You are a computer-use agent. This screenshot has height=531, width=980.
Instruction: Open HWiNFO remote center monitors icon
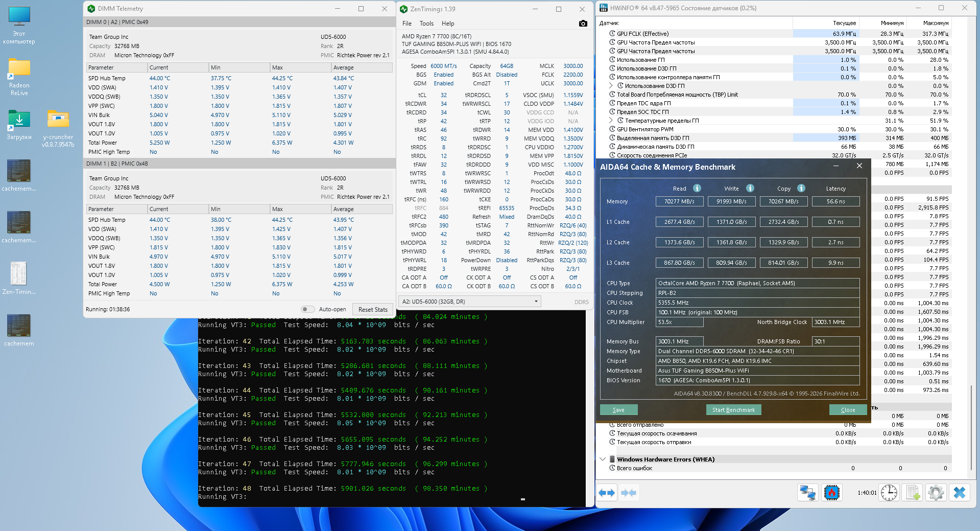808,493
